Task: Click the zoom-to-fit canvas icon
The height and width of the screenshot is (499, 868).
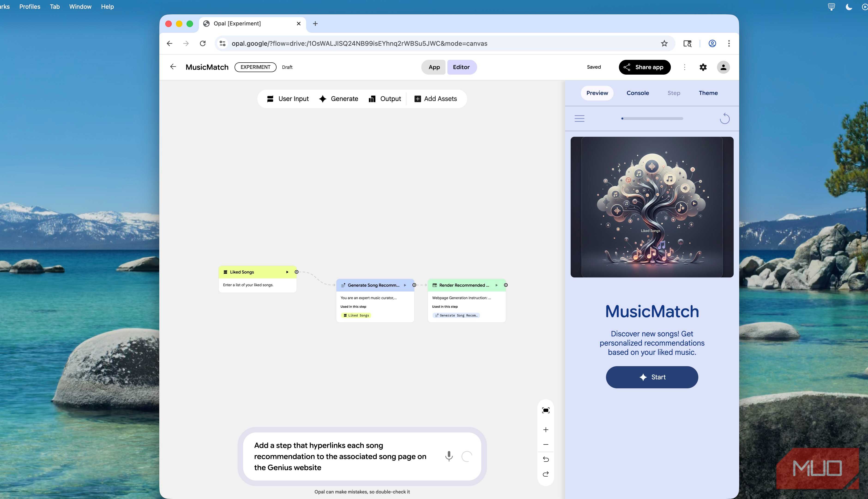Action: [546, 410]
